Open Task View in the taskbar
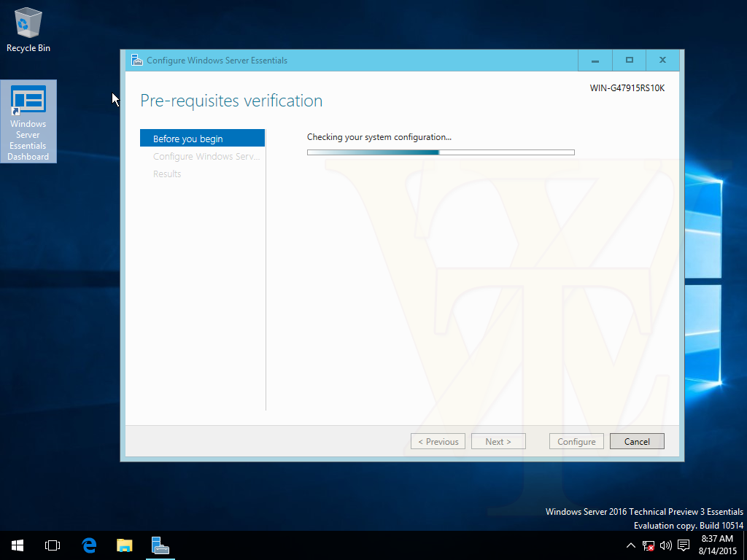Viewport: 747px width, 560px height. [x=53, y=545]
